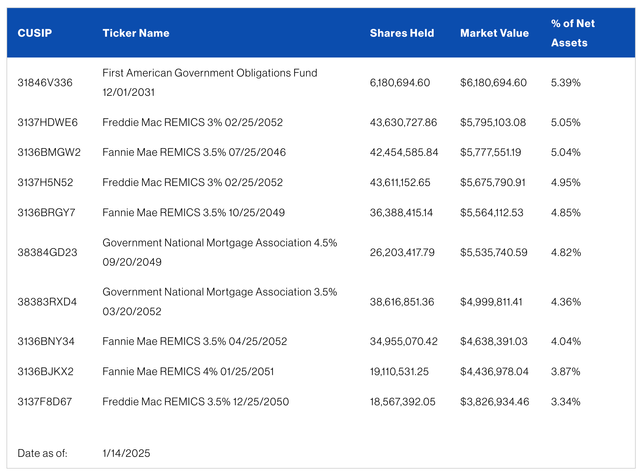Select the 3.34% net assets cell
The width and height of the screenshot is (640, 473).
tap(566, 402)
